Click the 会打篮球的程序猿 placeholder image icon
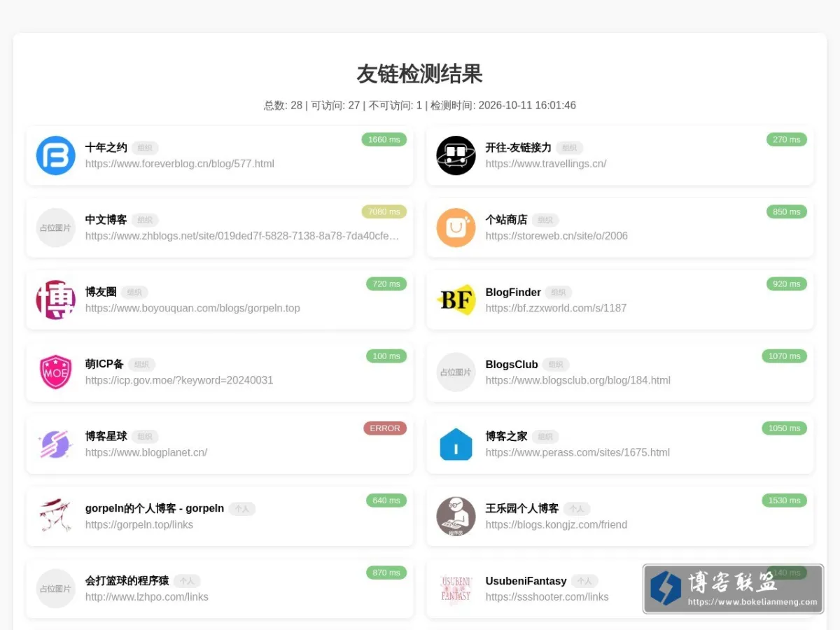The width and height of the screenshot is (840, 630). pos(55,588)
